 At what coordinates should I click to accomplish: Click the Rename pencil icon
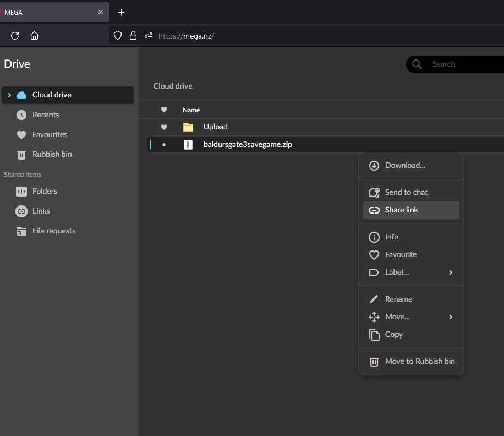point(374,299)
